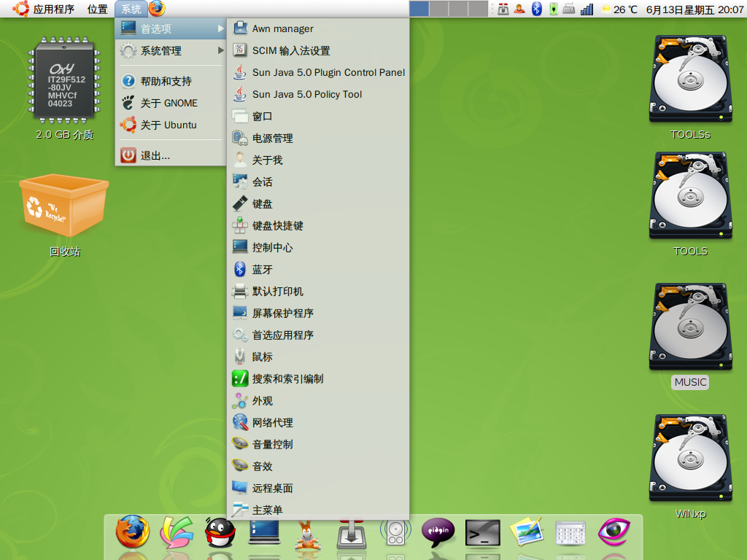Open the pink eye dock icon
Screen dimensions: 747x560
[614, 532]
